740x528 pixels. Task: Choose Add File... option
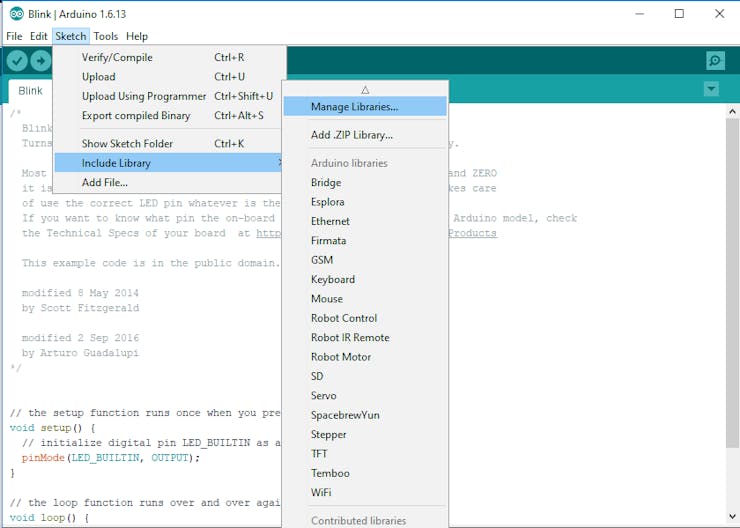click(168, 183)
